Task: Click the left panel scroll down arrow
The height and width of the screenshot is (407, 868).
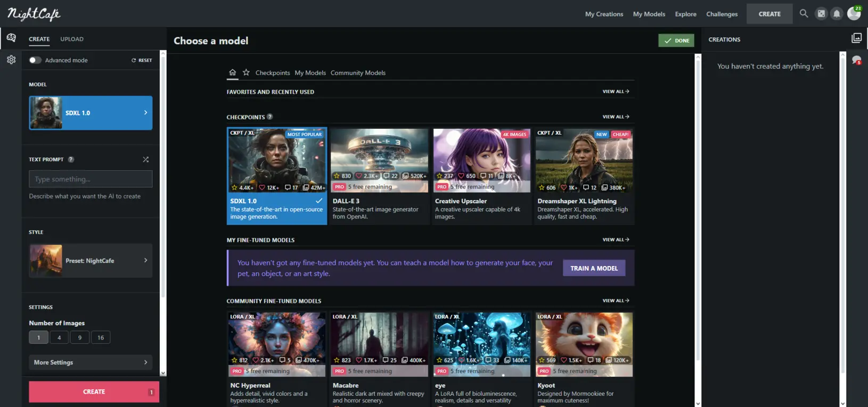Action: point(163,373)
